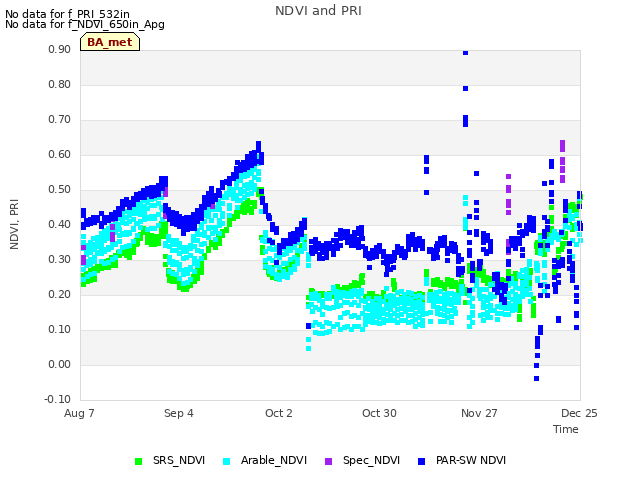Click the 0.60 y-axis tick label
Screen dimensions: 640x480
tap(60, 155)
